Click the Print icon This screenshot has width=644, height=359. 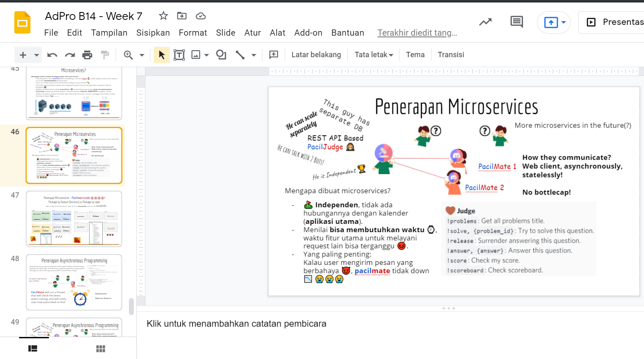coord(87,55)
